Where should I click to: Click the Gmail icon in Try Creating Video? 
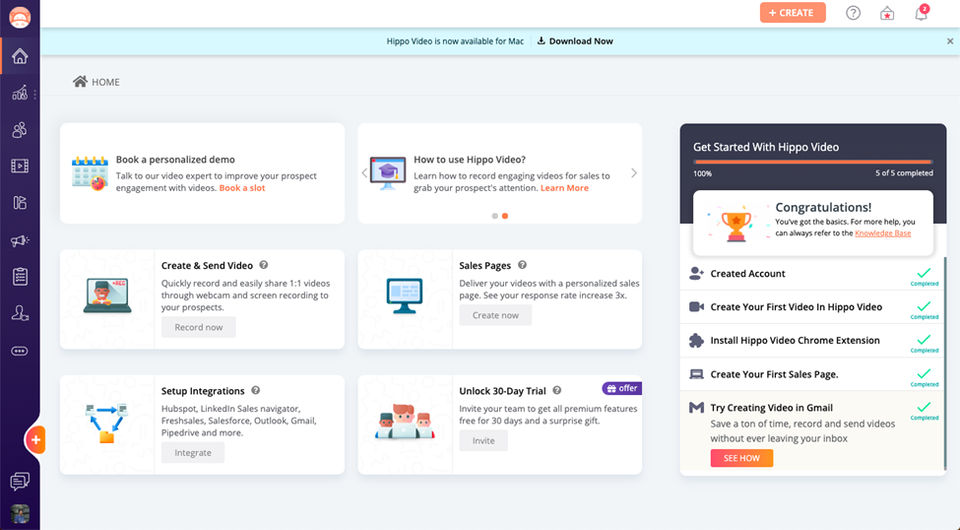coord(696,408)
